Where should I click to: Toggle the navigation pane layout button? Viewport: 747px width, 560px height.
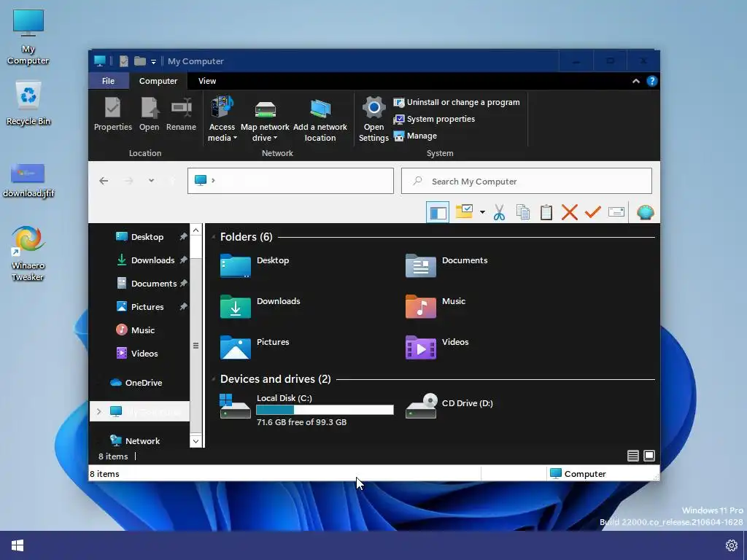[x=438, y=212]
